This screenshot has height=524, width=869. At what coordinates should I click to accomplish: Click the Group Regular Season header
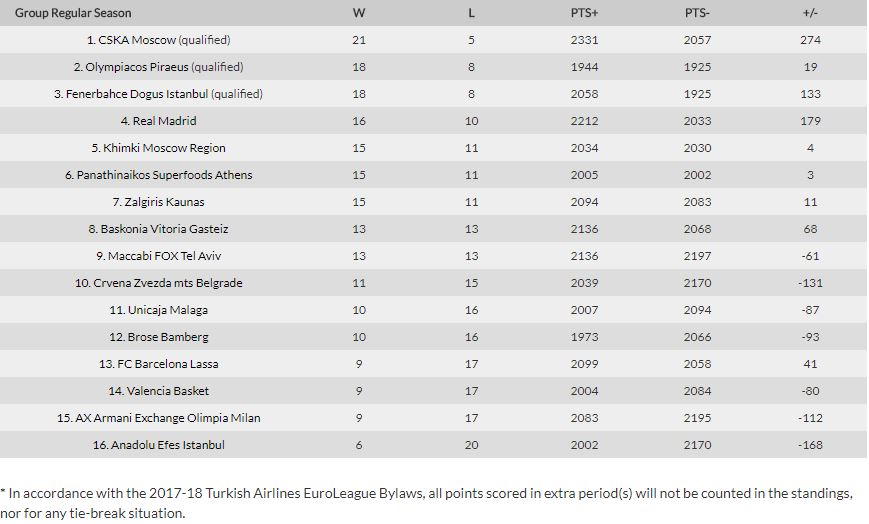(73, 13)
